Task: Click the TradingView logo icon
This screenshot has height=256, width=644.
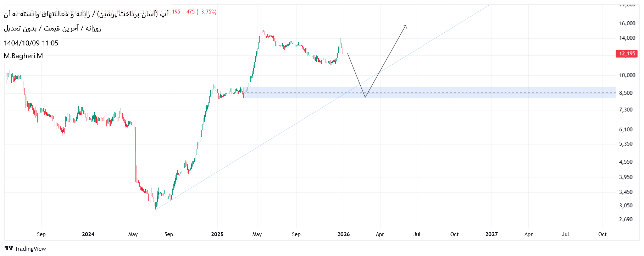Action: pyautogui.click(x=9, y=249)
